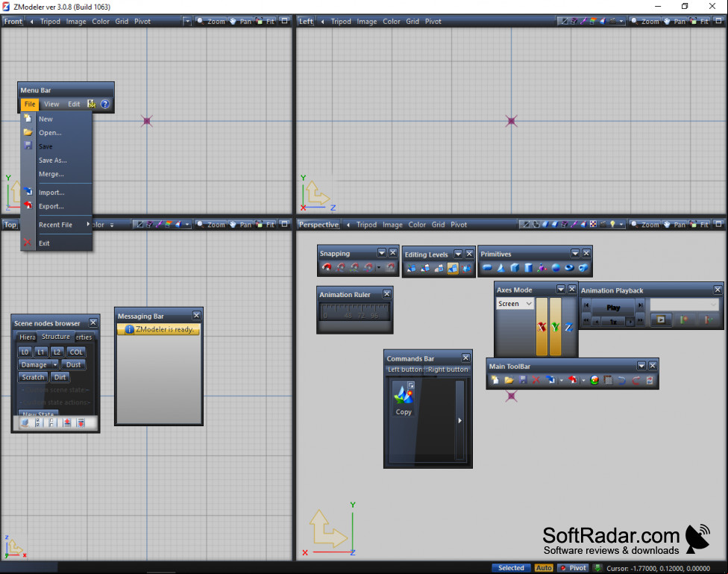The height and width of the screenshot is (574, 728).
Task: Open the Snapping panel options dropdown
Action: click(382, 252)
